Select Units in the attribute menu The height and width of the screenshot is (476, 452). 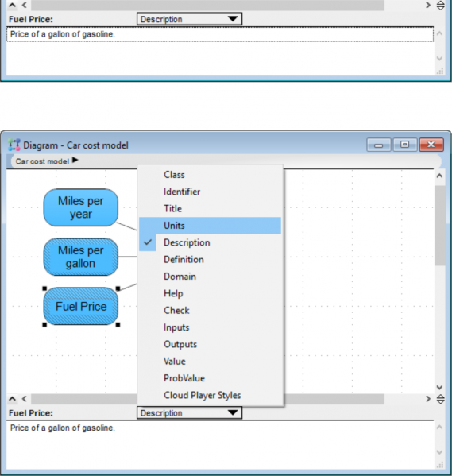coord(210,226)
